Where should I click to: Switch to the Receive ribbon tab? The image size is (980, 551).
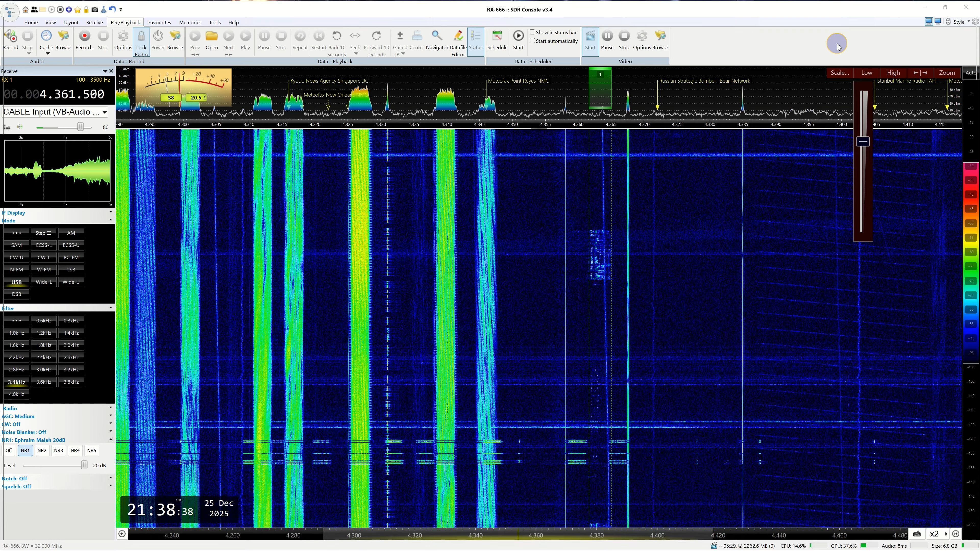[x=94, y=22]
